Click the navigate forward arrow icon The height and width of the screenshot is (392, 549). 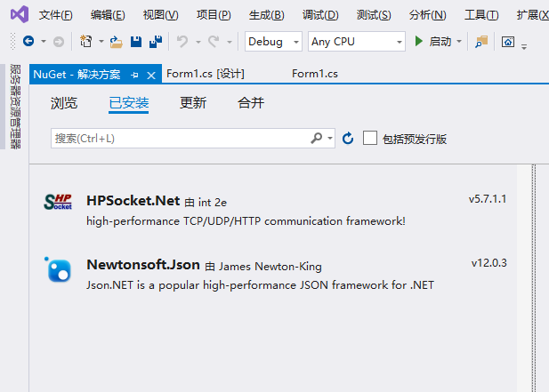(59, 42)
